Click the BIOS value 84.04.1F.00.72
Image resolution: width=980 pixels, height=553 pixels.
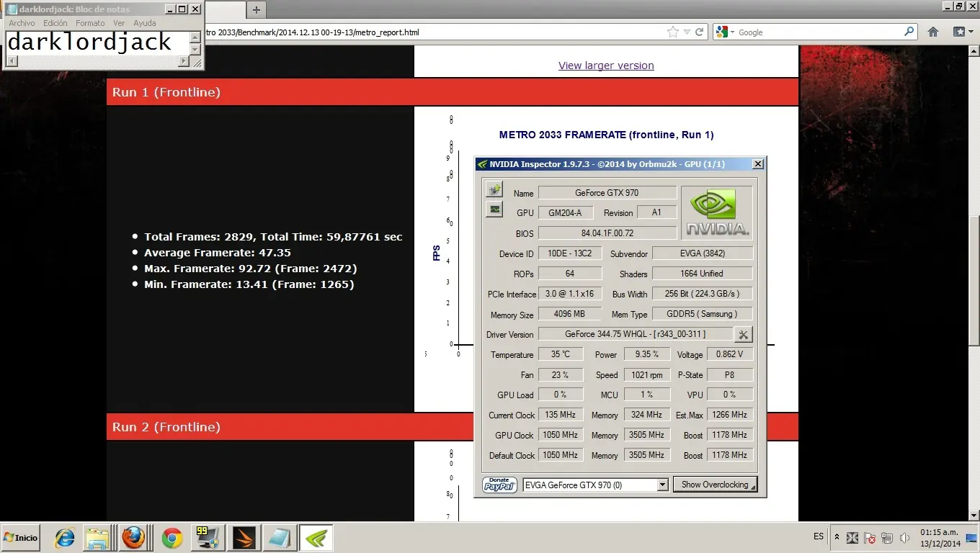pos(607,233)
